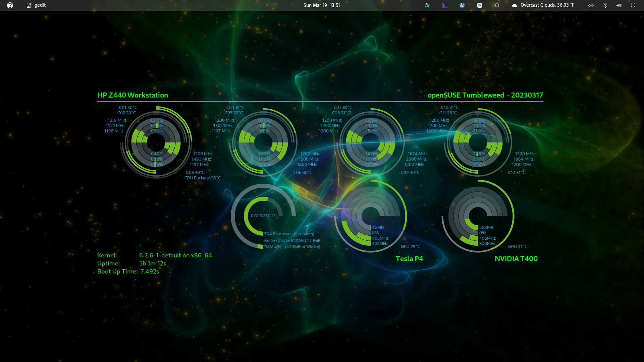Click the 'C09 30°C' label
Viewport: 644px width, 362px height.
(x=410, y=173)
